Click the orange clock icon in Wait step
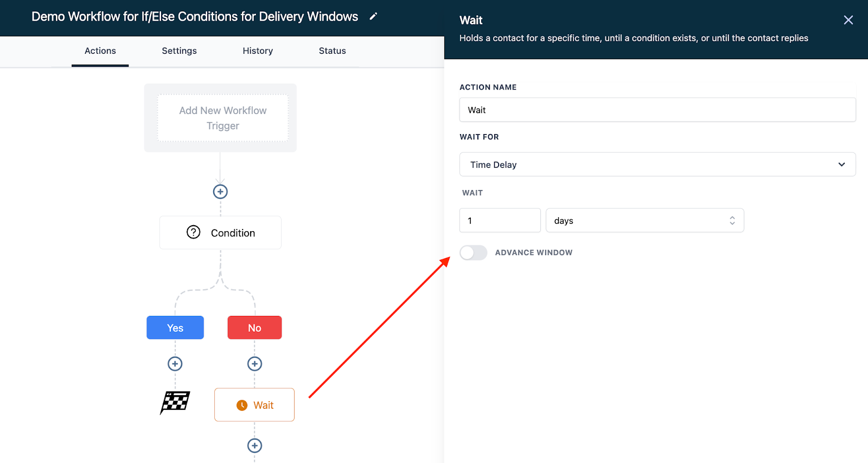Screen dimensions: 868x463 (242, 405)
